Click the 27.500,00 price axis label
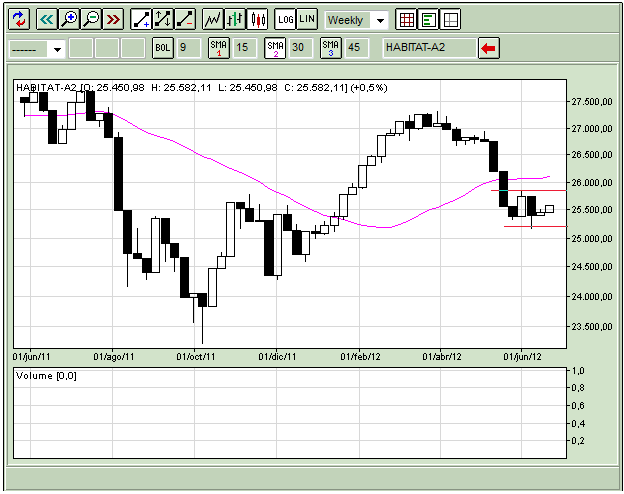624x494 pixels. pyautogui.click(x=592, y=102)
